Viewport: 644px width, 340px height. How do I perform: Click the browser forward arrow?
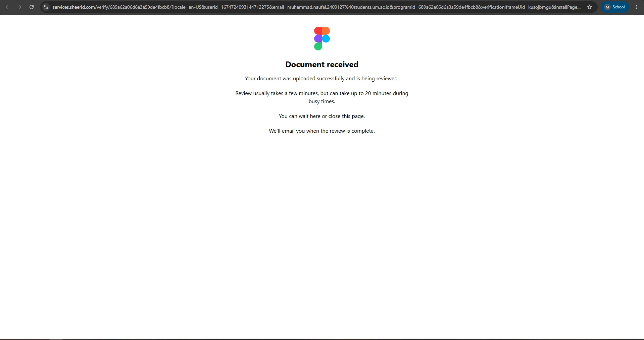[x=19, y=7]
